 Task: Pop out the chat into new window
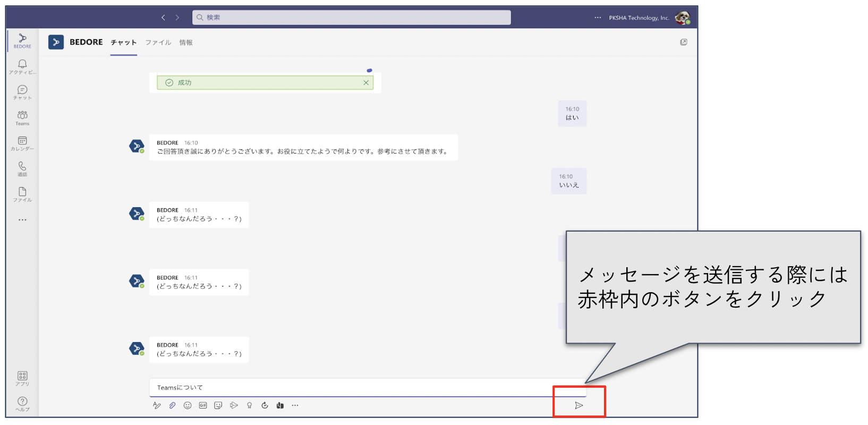click(x=684, y=42)
